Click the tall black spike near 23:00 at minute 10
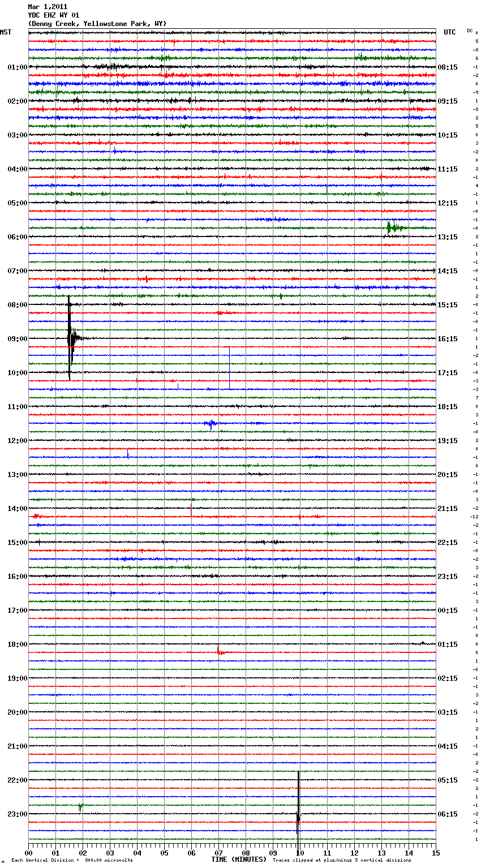The image size is (481, 868). [x=298, y=809]
